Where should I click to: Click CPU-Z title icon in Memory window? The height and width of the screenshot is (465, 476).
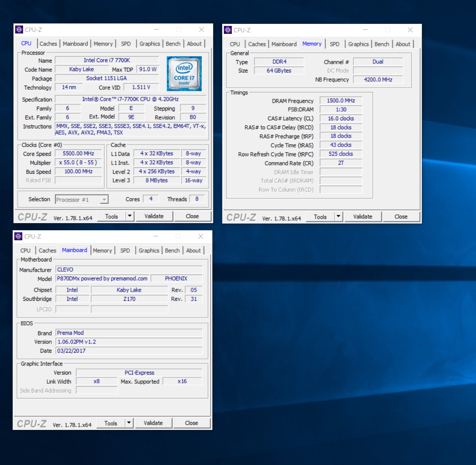coord(228,30)
